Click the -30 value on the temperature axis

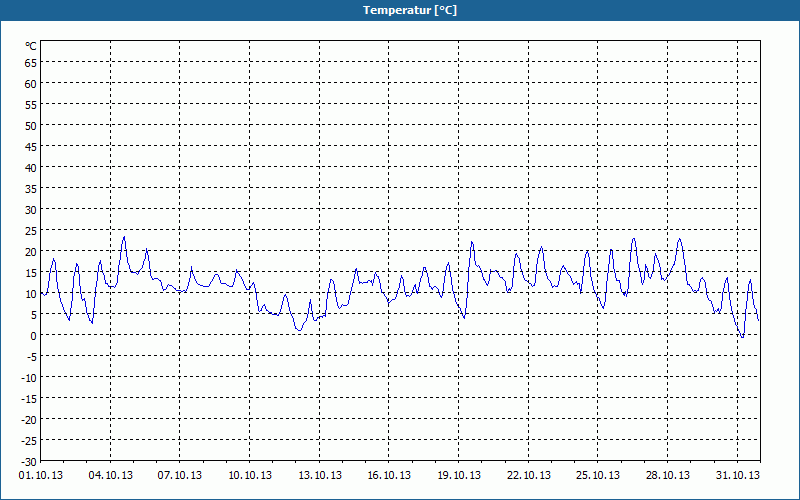point(29,462)
